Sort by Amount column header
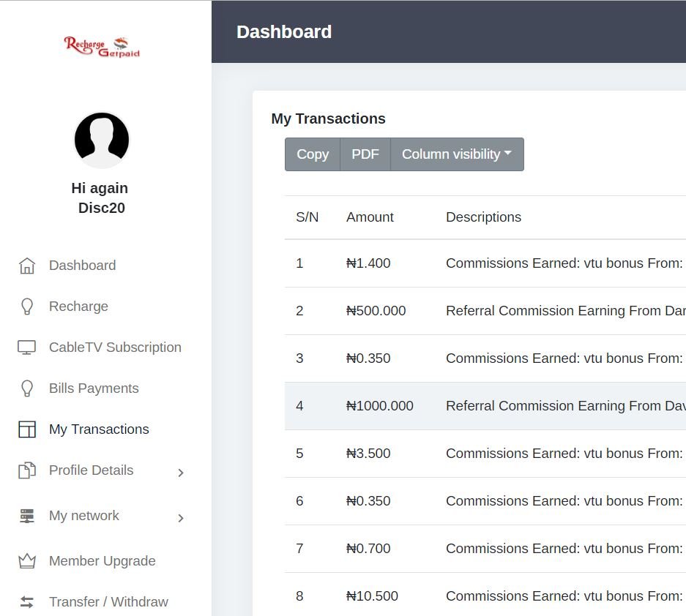Viewport: 686px width, 616px height. [370, 217]
